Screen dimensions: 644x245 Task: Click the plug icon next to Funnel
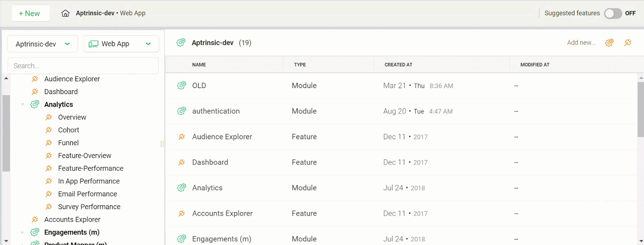49,143
